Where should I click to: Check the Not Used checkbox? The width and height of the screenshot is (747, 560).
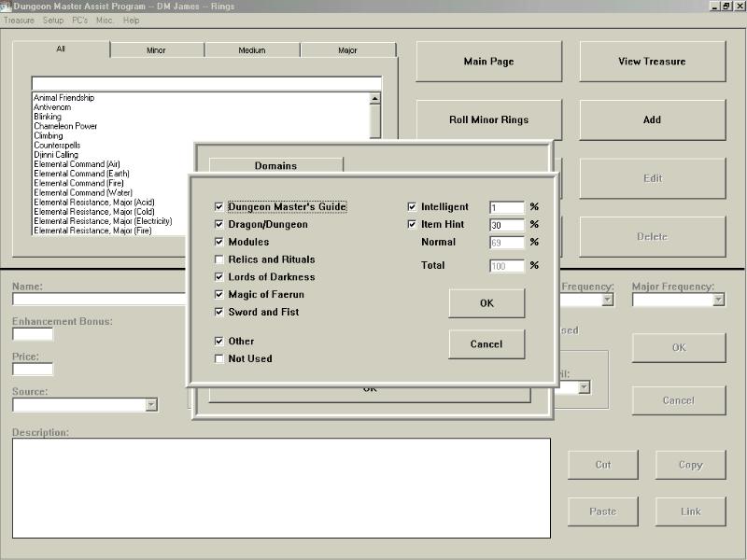tap(219, 358)
